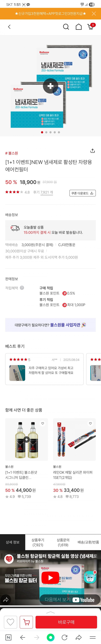Go back using the back arrow
This screenshot has width=101, height=644.
(x=9, y=27)
